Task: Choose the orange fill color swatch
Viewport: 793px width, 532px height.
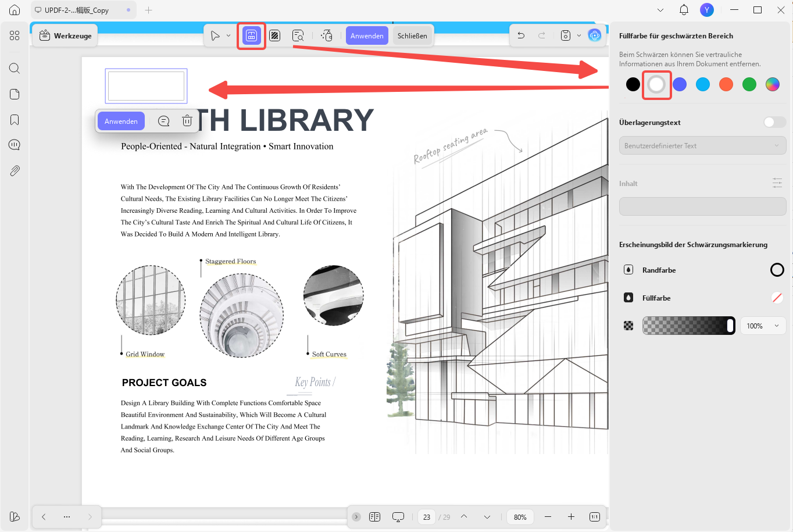Action: tap(726, 84)
